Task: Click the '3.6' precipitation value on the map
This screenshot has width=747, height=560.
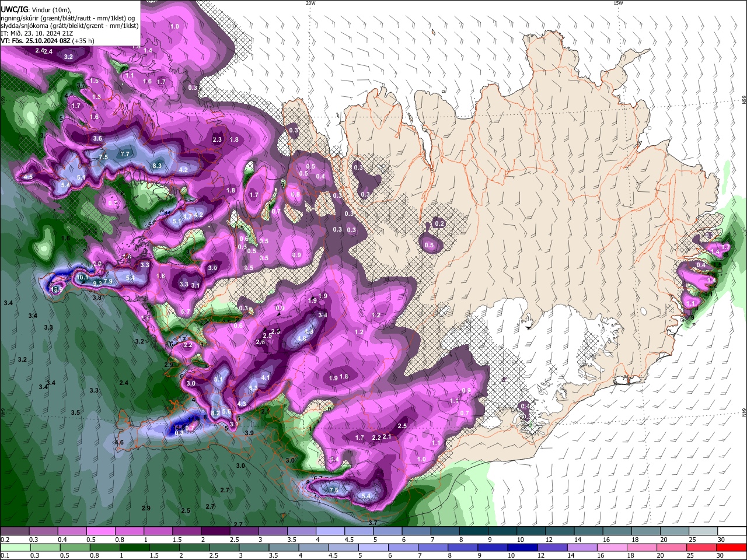Action: click(x=97, y=139)
